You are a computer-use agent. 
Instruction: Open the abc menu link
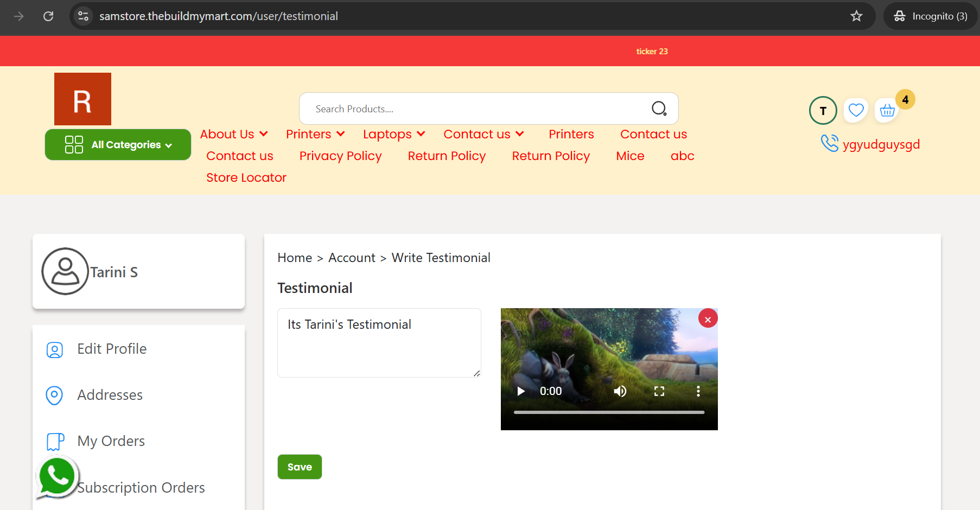682,156
